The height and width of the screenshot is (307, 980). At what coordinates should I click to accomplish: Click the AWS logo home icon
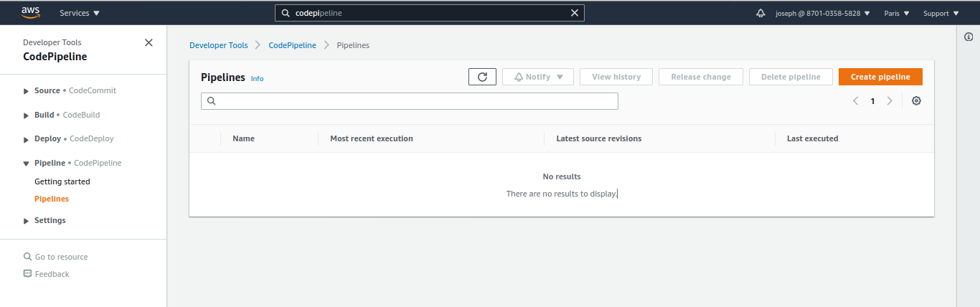coord(30,12)
